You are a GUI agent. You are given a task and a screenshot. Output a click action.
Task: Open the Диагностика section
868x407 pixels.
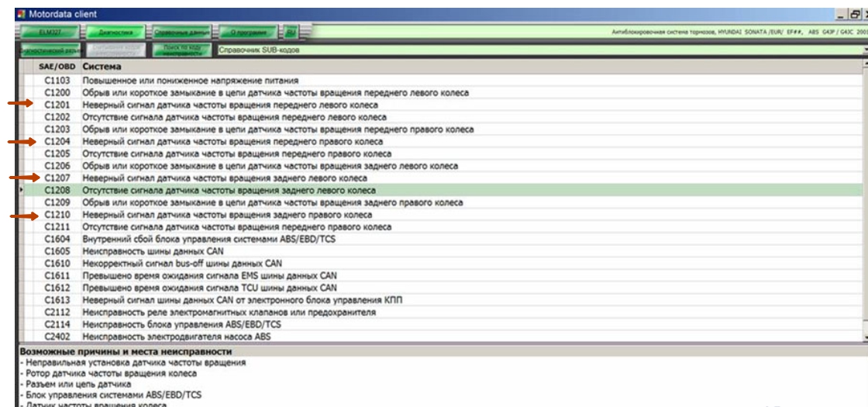[x=115, y=33]
